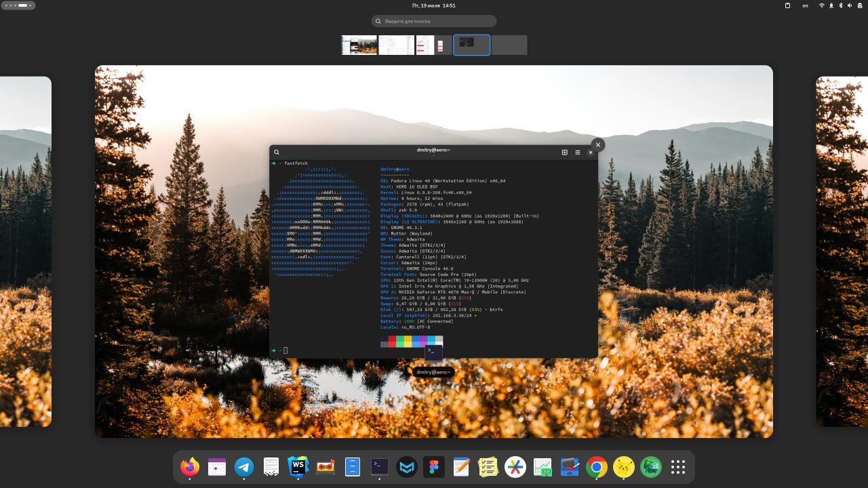Screen dimensions: 868x488
Task: Open the Pikachu app in the dock
Action: (x=624, y=466)
